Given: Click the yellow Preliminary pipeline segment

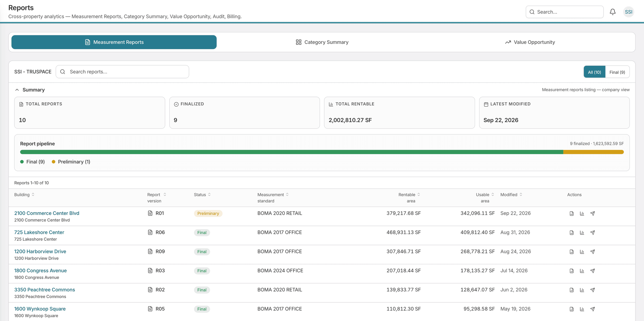Looking at the screenshot, I should 593,152.
